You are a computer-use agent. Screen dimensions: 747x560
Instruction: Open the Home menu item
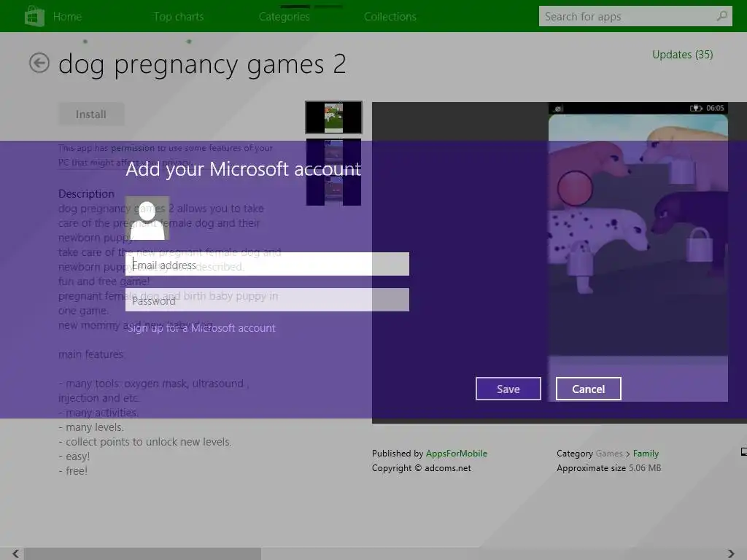[x=67, y=17]
